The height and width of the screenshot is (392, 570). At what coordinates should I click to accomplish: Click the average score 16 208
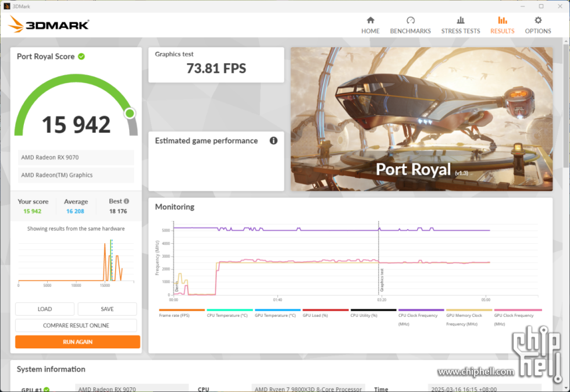click(x=75, y=211)
